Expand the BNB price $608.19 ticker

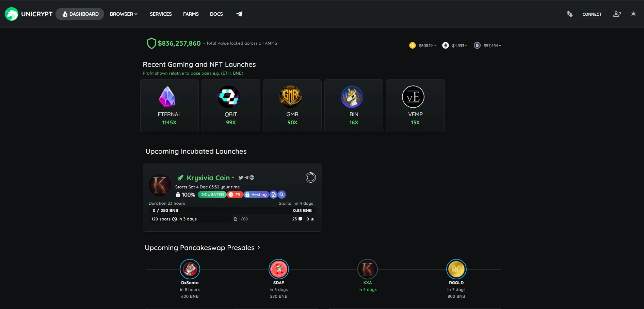pos(427,45)
